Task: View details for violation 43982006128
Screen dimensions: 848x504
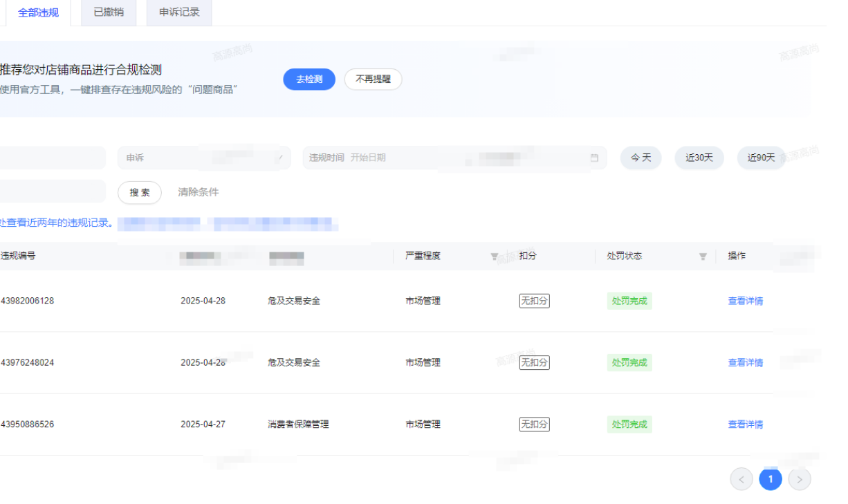Action: (x=745, y=301)
